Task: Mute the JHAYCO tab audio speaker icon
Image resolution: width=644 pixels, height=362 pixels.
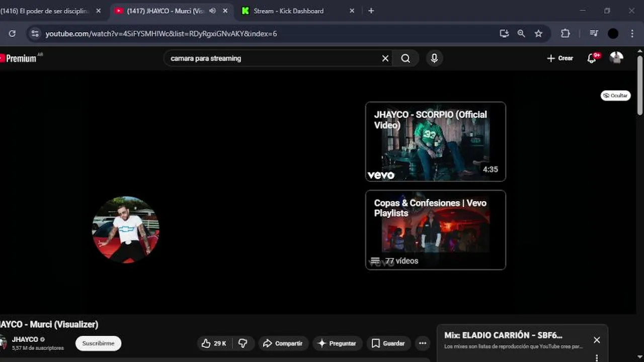Action: pos(212,11)
